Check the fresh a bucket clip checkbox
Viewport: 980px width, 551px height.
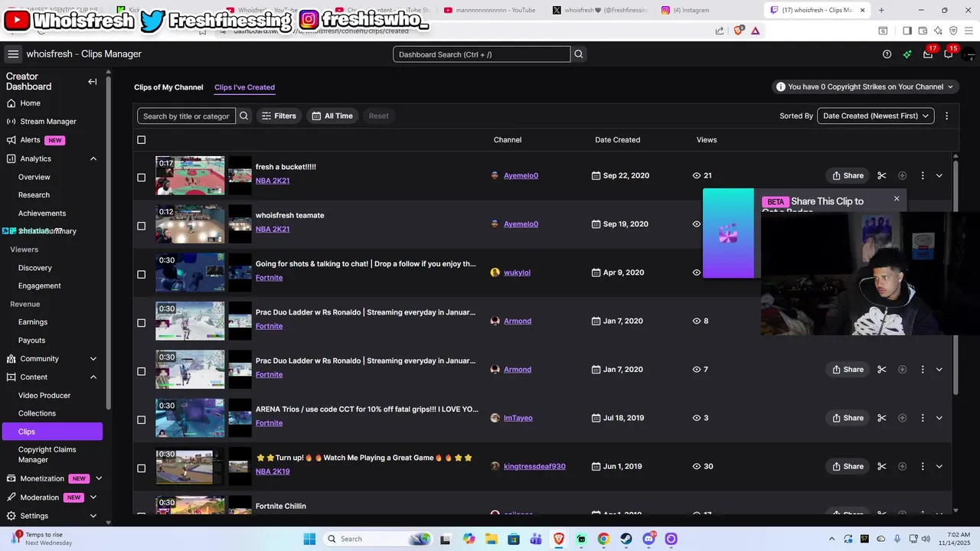point(141,178)
